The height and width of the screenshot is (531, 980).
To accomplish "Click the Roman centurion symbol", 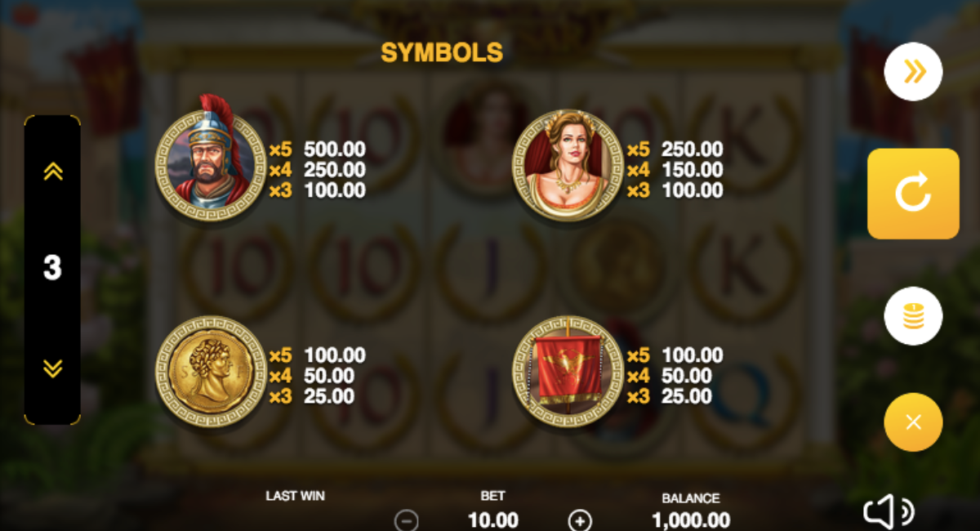I will (210, 159).
